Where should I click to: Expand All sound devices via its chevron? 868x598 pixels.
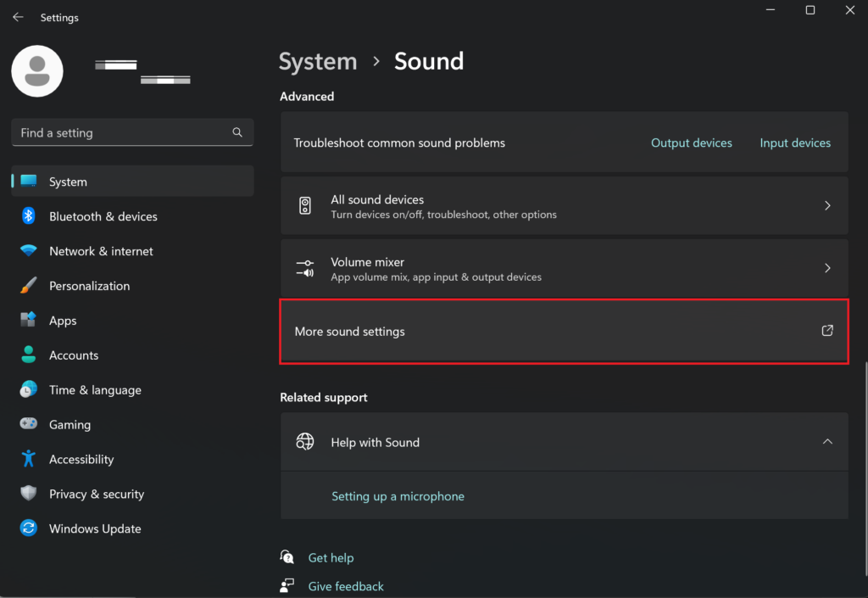827,205
